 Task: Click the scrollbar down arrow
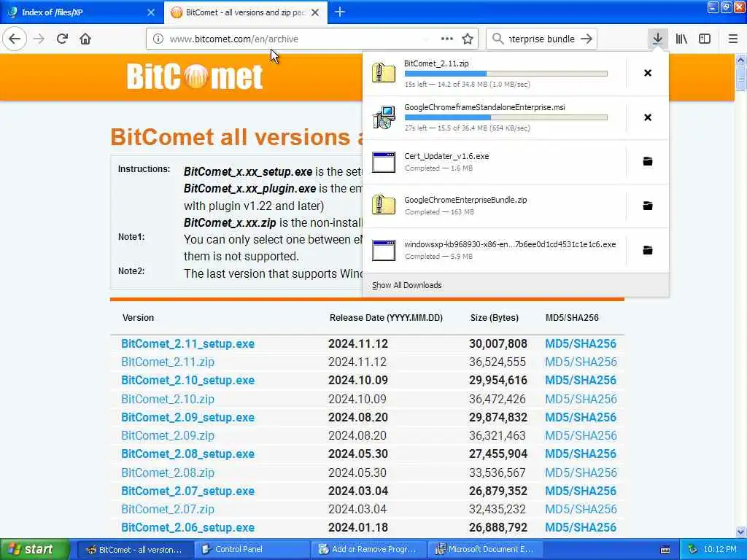740,532
